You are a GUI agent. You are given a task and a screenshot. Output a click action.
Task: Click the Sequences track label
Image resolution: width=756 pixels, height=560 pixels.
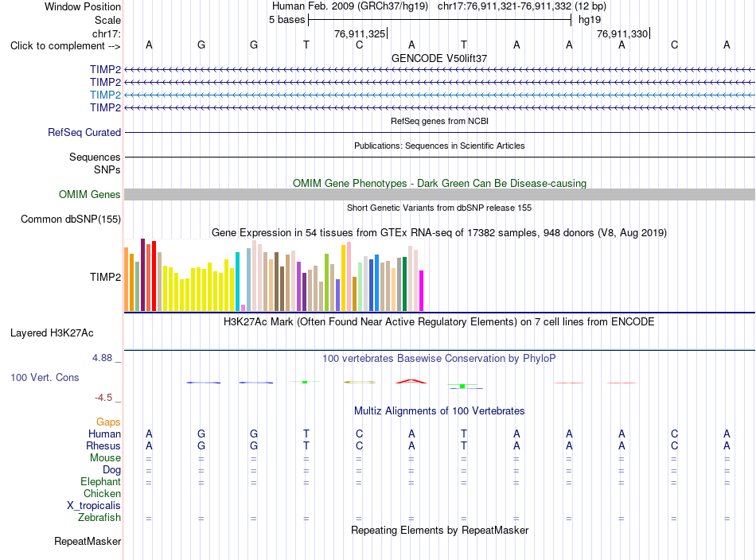click(x=95, y=157)
